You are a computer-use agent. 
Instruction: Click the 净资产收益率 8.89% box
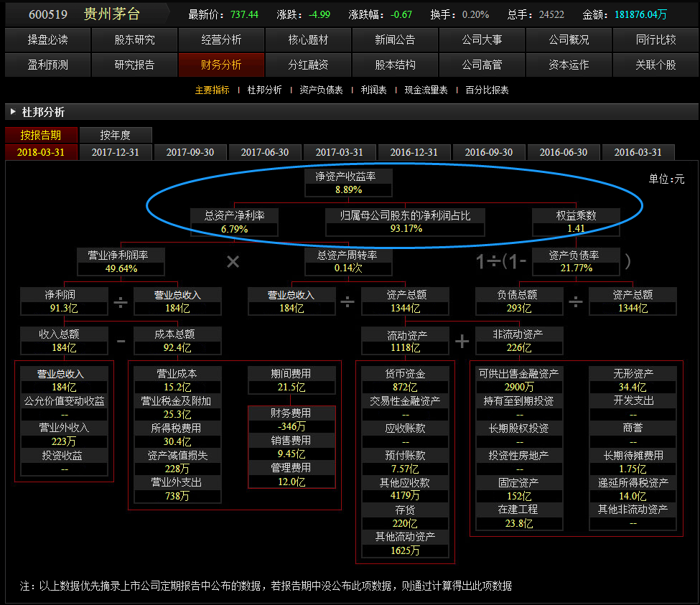348,183
